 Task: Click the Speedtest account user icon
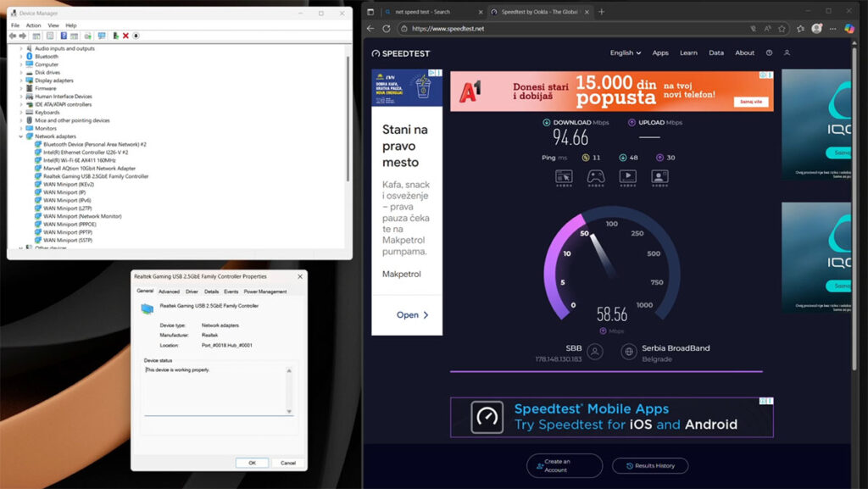tap(787, 53)
